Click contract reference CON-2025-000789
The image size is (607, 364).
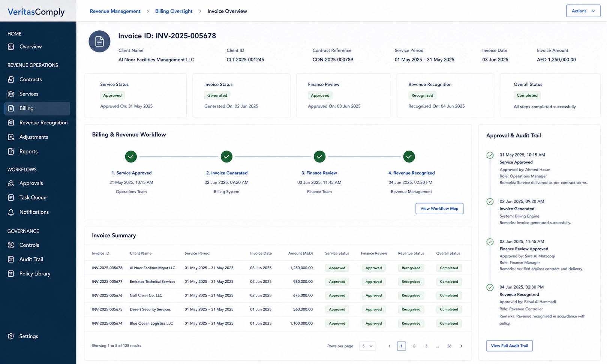pos(333,60)
